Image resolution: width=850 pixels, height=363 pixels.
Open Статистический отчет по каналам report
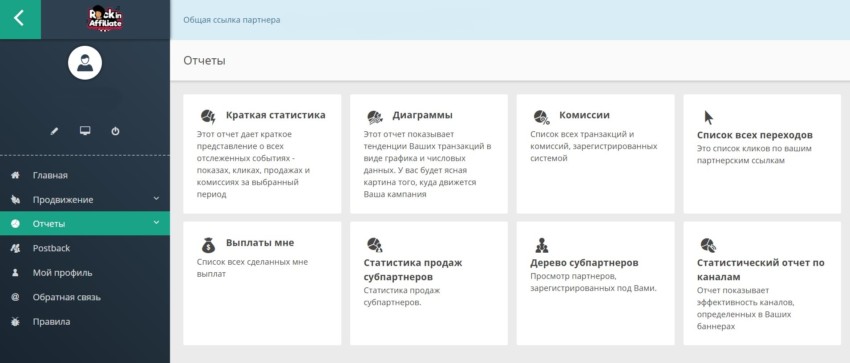(x=761, y=270)
